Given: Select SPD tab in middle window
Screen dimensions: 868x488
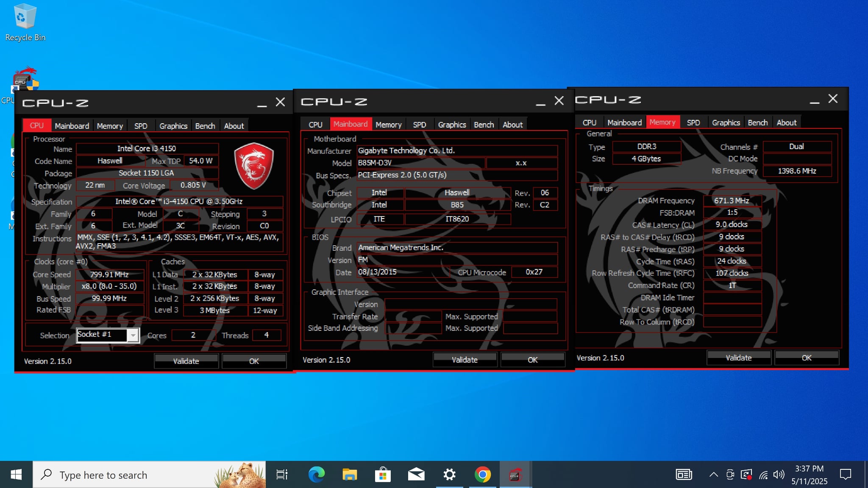Looking at the screenshot, I should point(420,125).
